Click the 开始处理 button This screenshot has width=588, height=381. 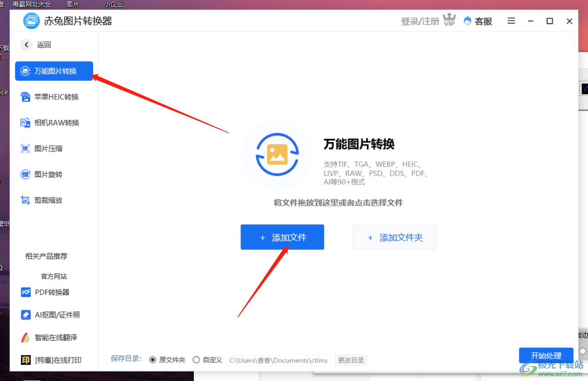(x=546, y=356)
